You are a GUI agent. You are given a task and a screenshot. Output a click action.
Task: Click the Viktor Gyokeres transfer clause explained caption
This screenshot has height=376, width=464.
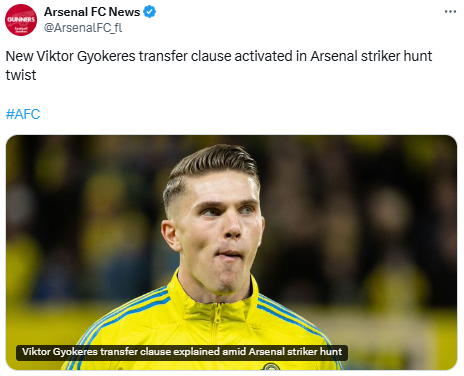[x=182, y=352]
